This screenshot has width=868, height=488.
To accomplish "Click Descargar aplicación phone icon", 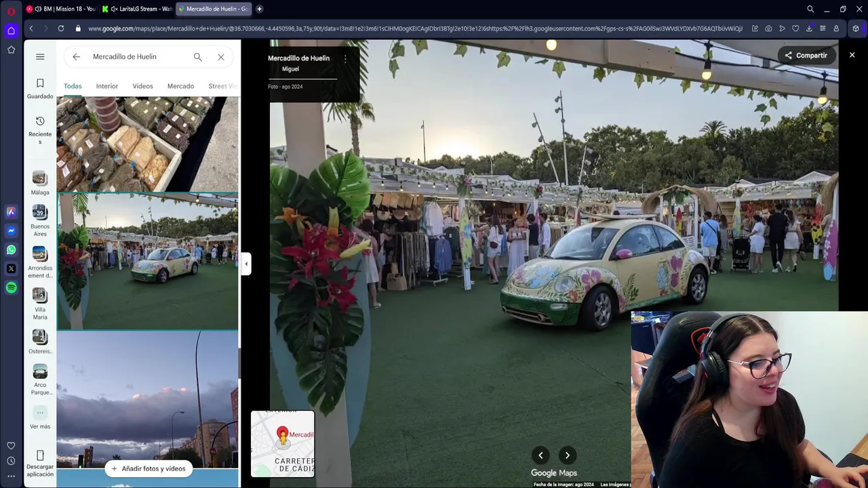I will point(40,455).
